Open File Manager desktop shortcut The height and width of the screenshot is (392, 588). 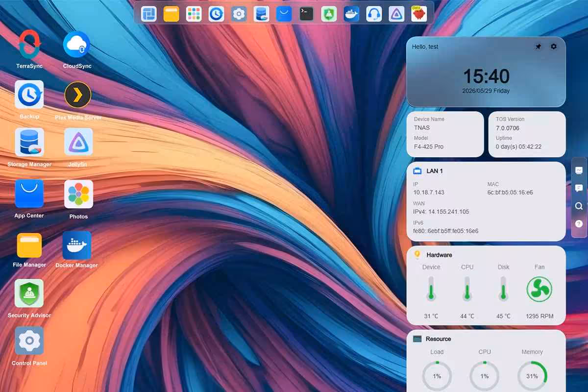[29, 245]
